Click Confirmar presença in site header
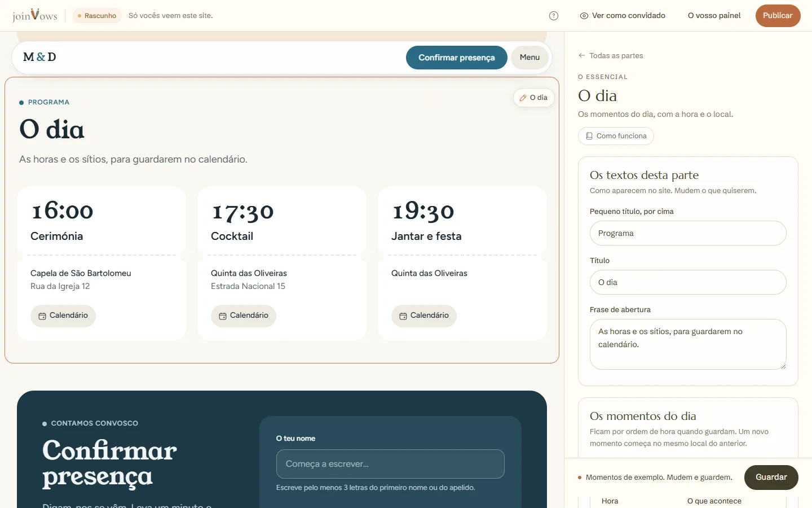This screenshot has height=508, width=812. pyautogui.click(x=457, y=58)
